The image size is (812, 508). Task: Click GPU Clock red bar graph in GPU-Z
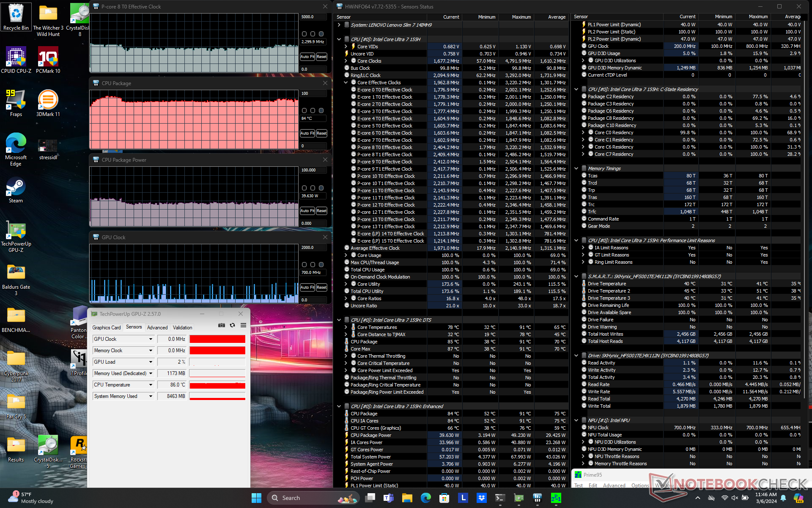point(217,339)
